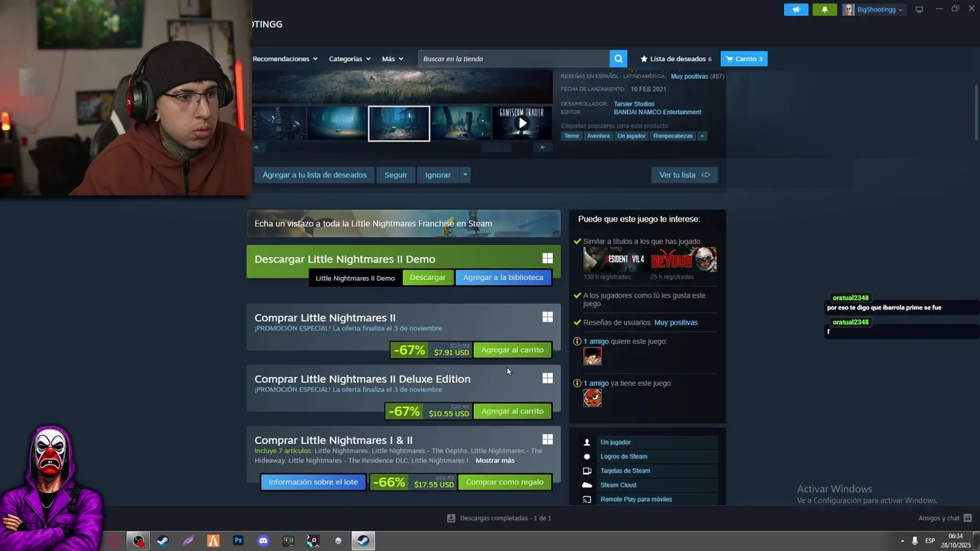Viewport: 980px width, 551px height.
Task: Click the microphone icon in system tray
Action: (914, 541)
